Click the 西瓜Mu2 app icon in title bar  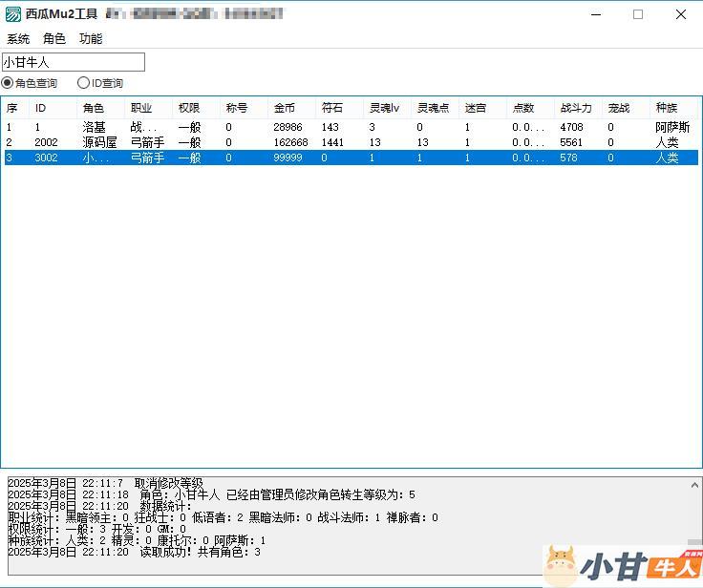click(x=13, y=14)
